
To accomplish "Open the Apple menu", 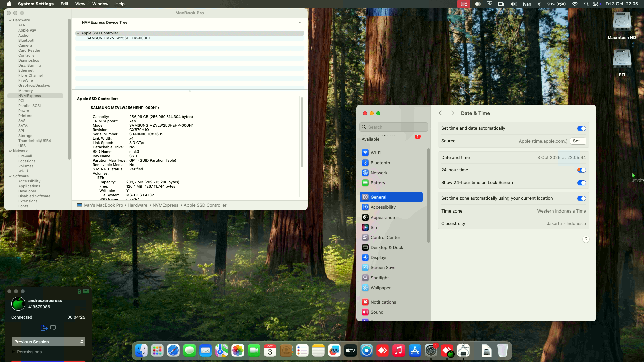I will tap(9, 4).
